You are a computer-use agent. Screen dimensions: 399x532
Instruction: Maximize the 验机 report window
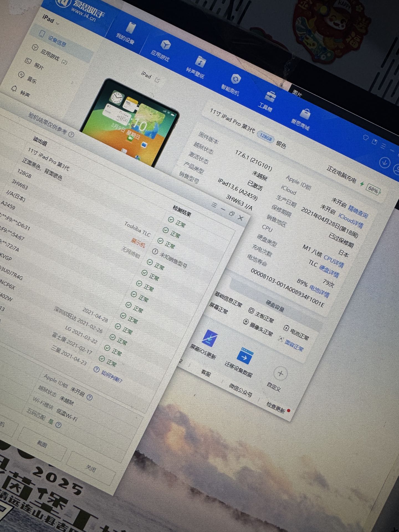pyautogui.click(x=232, y=214)
